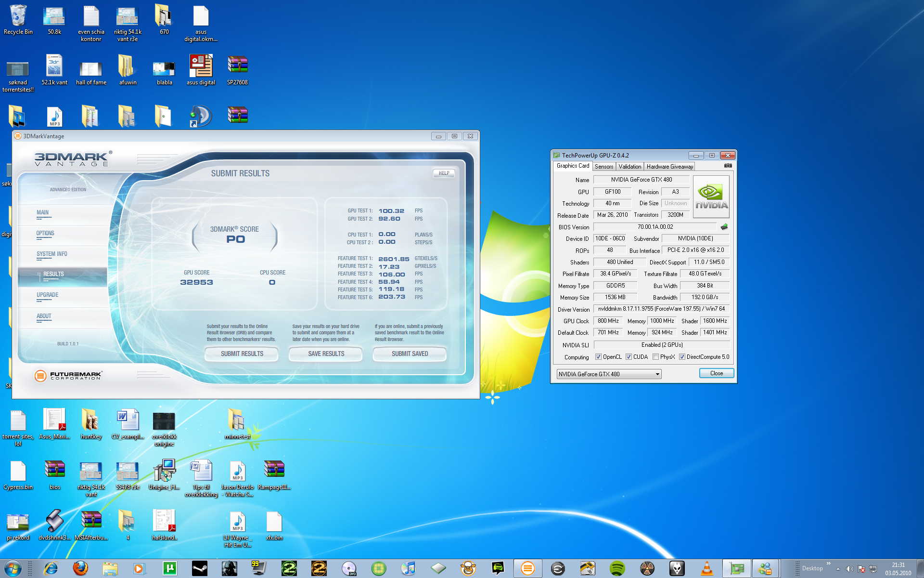The image size is (924, 578).
Task: Open the 'Cypress.bin' file icon
Action: pos(18,475)
